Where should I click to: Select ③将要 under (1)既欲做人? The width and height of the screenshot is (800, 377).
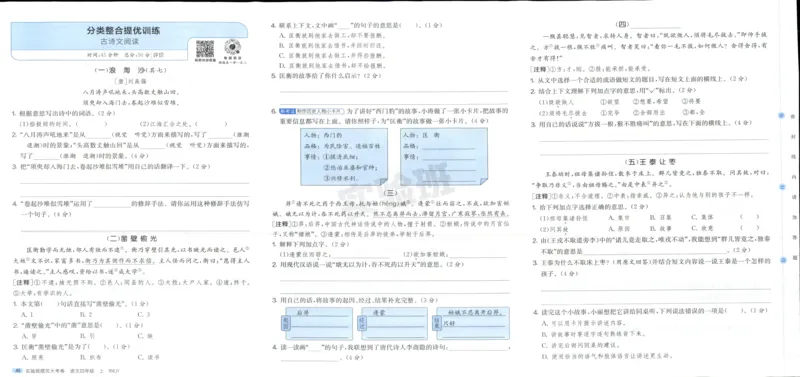coord(691,101)
